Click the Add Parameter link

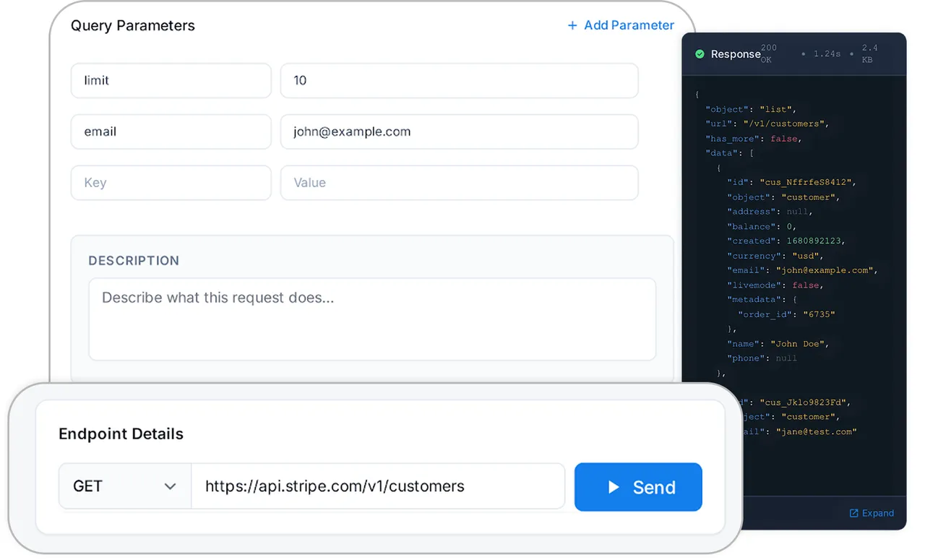click(621, 25)
